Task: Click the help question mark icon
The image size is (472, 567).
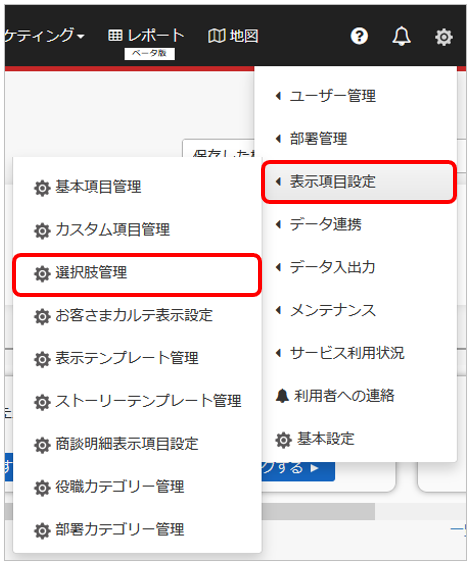Action: pyautogui.click(x=359, y=36)
